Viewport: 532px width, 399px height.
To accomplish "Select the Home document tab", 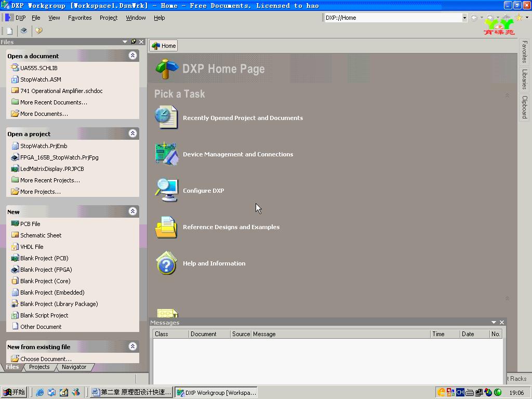I will coord(164,46).
